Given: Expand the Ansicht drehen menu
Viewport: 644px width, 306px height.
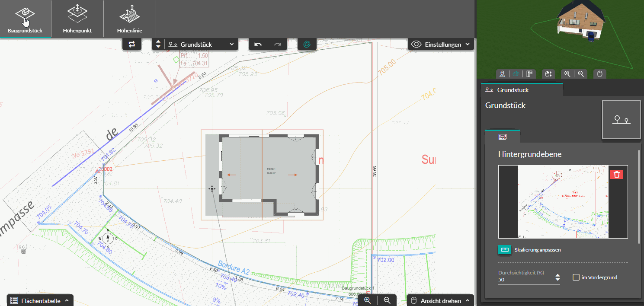Looking at the screenshot, I should pos(440,300).
